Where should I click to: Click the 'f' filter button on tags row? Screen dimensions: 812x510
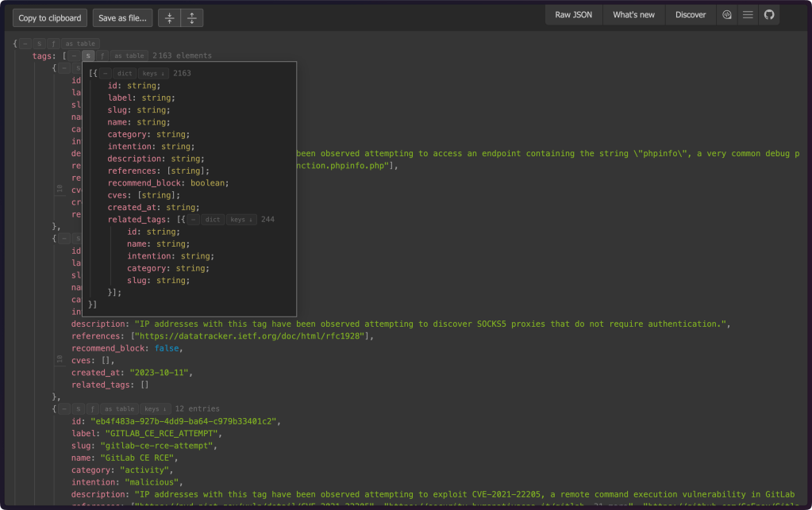point(102,56)
